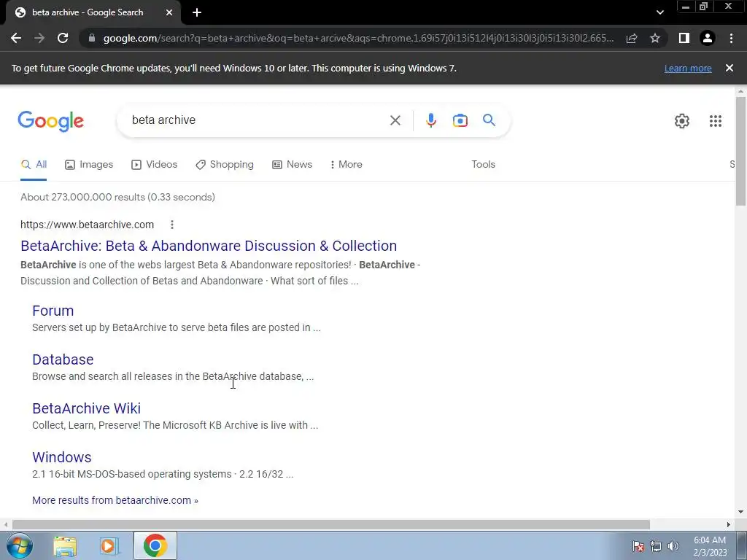Open the Chrome profile avatar
Screen dimensions: 747x560
pos(708,38)
